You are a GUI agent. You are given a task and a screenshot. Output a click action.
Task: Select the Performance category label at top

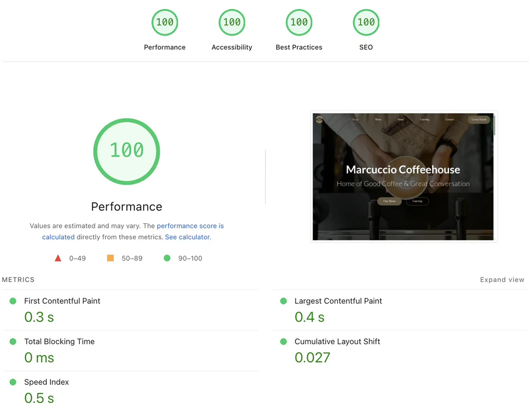[165, 47]
